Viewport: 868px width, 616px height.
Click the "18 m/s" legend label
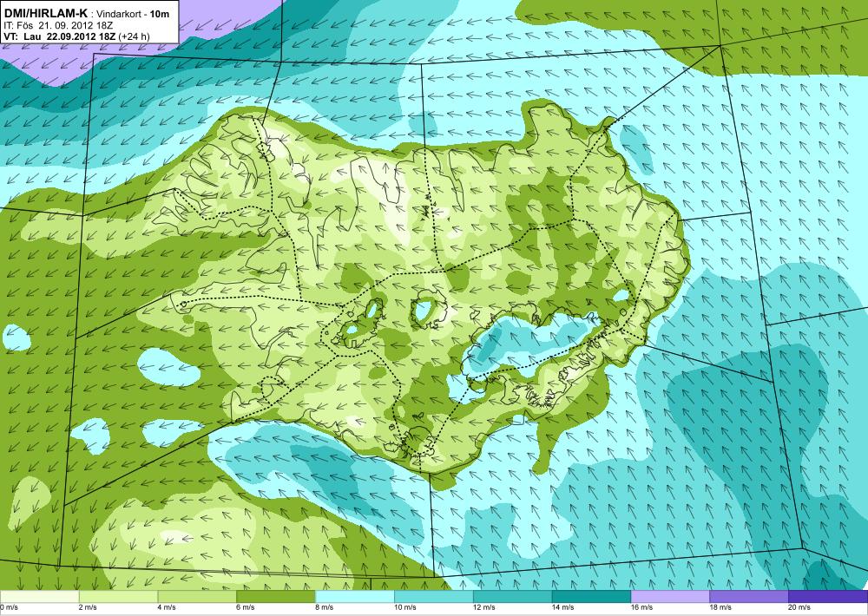pyautogui.click(x=721, y=607)
